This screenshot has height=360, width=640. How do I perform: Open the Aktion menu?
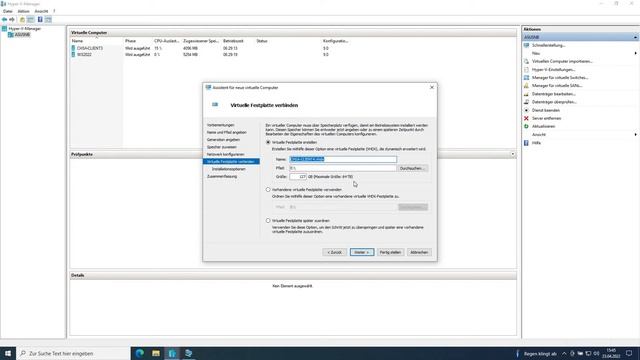tap(24, 11)
